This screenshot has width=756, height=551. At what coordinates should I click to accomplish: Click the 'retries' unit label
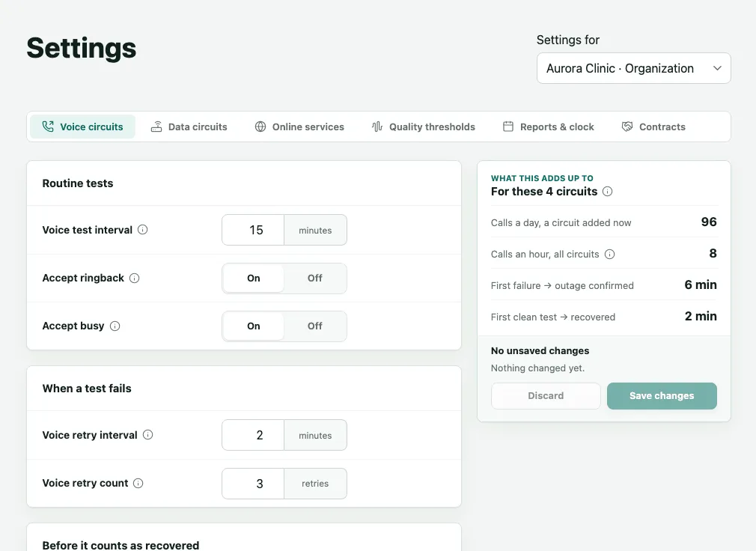(x=315, y=484)
